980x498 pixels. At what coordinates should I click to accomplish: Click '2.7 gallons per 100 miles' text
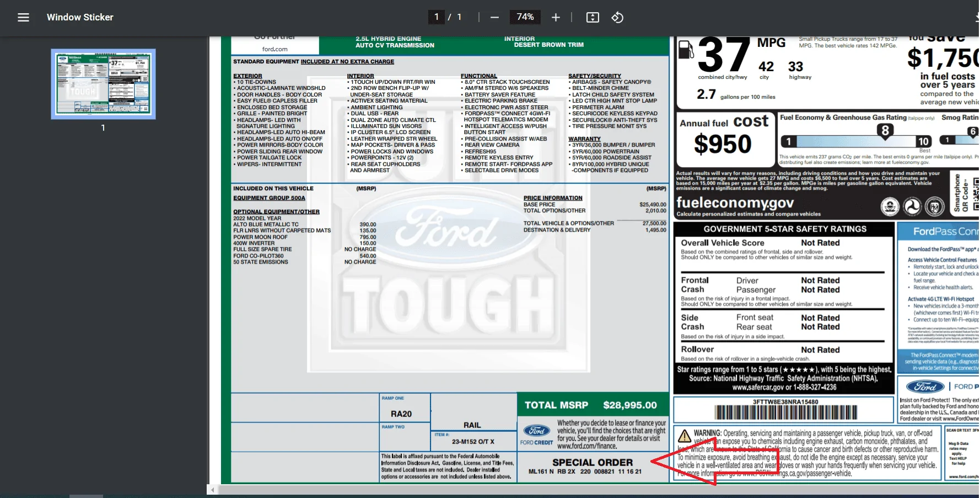736,95
